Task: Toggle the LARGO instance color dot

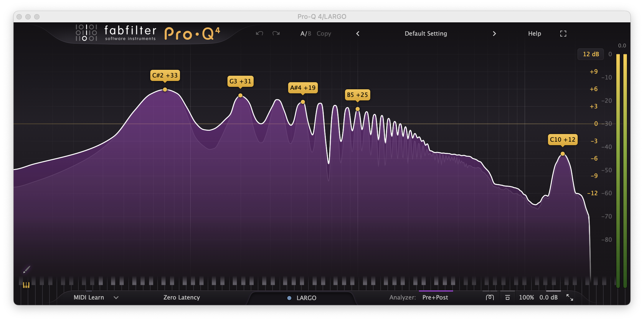Action: [289, 298]
